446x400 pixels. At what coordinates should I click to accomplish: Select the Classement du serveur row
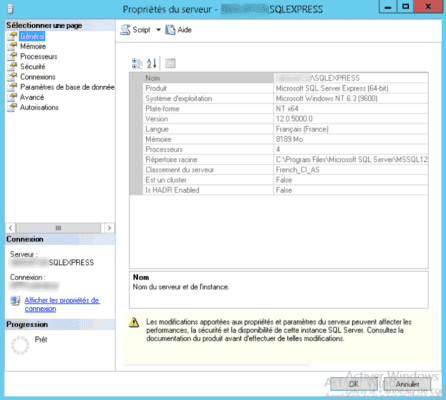279,170
